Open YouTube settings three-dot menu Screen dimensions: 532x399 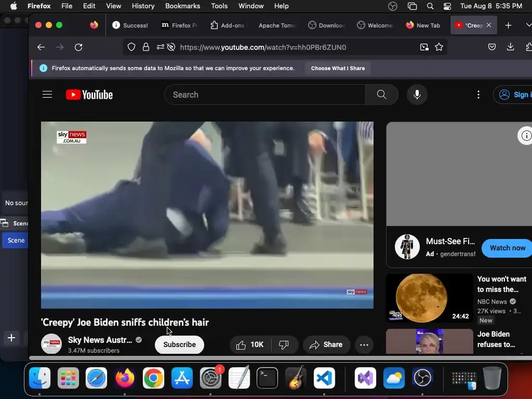pos(478,95)
